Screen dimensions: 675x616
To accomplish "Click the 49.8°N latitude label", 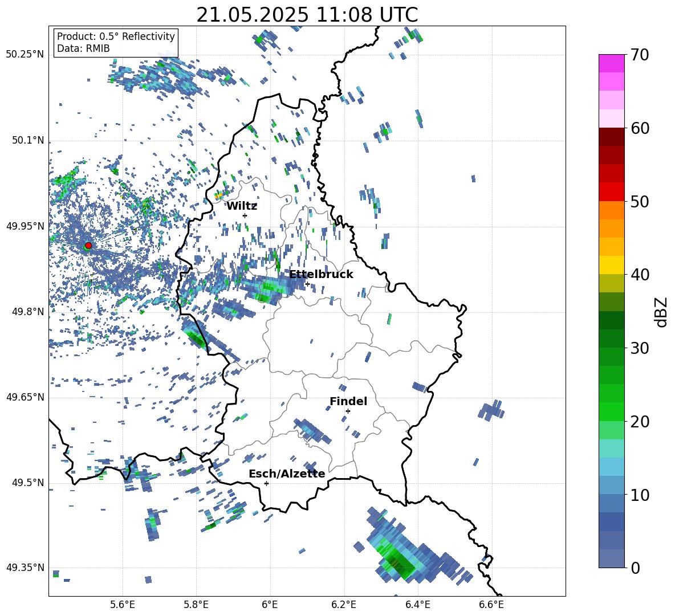I will (x=28, y=312).
